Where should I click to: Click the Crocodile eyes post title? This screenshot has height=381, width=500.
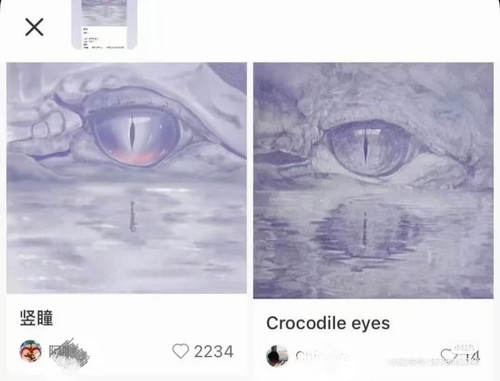click(328, 323)
